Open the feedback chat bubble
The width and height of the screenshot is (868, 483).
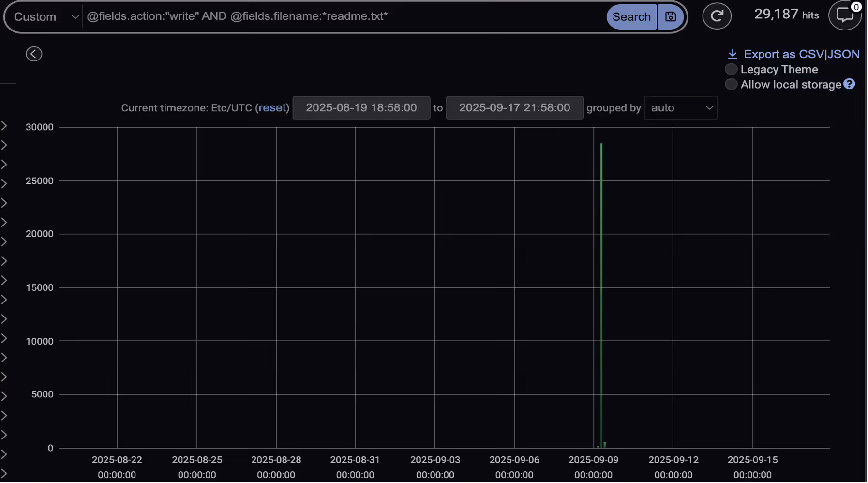coord(845,16)
